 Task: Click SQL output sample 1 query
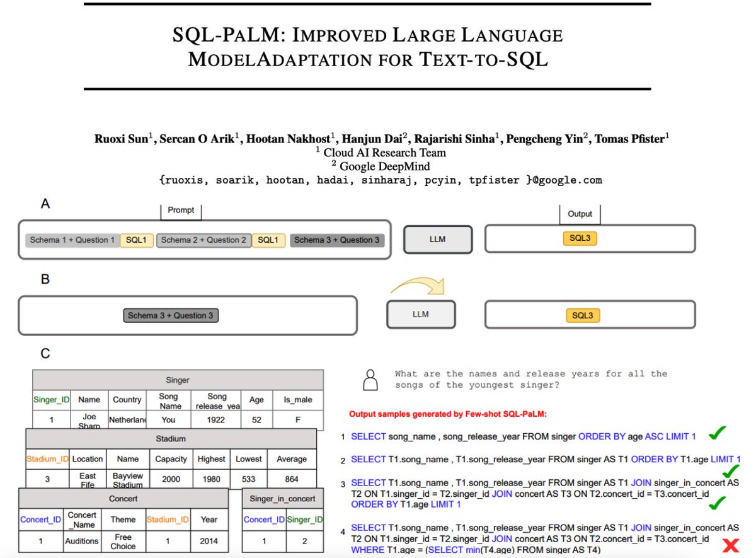[x=524, y=436]
